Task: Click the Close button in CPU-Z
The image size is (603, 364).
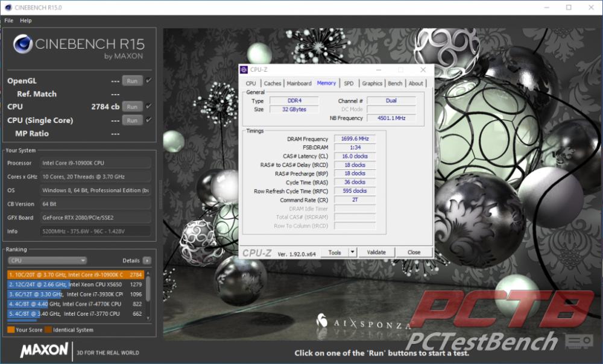Action: tap(414, 253)
